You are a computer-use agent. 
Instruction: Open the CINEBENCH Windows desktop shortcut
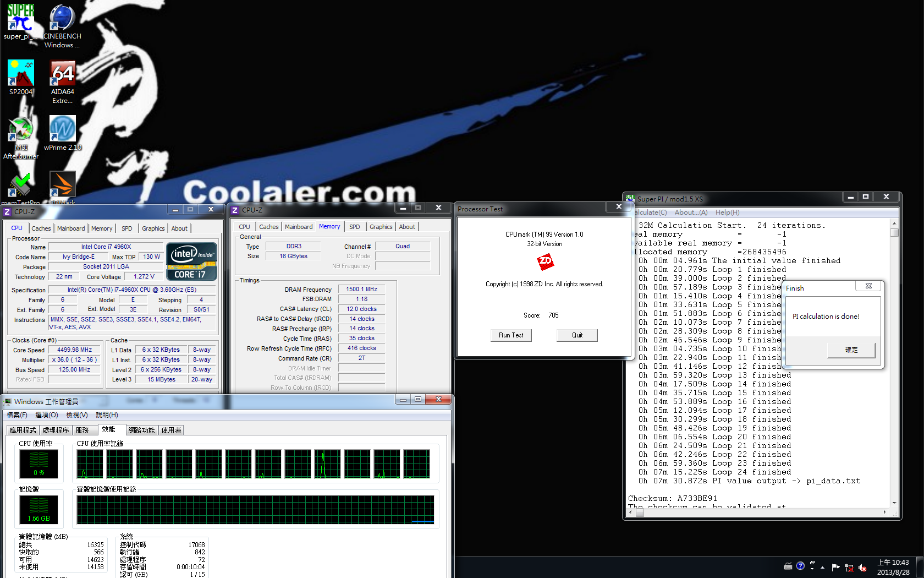[62, 26]
